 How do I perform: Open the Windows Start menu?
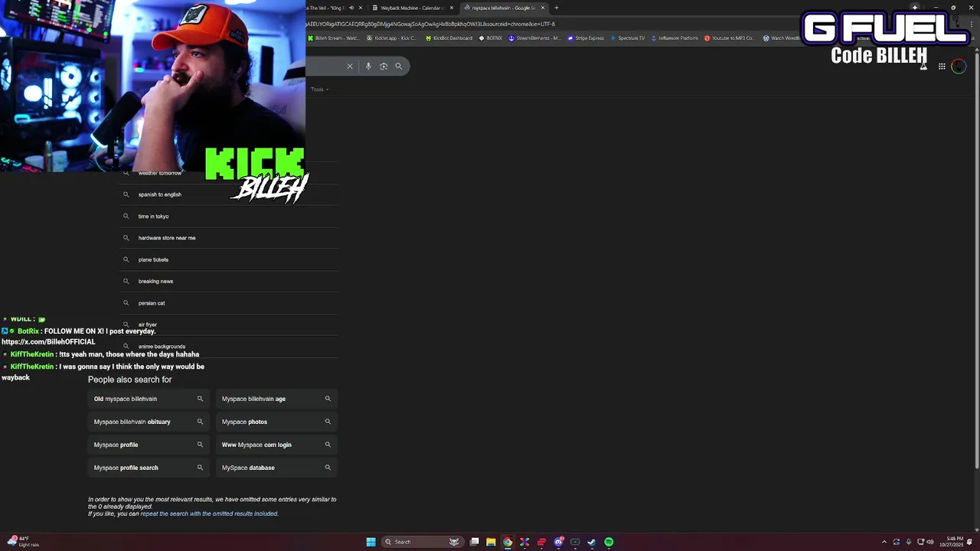[x=371, y=542]
